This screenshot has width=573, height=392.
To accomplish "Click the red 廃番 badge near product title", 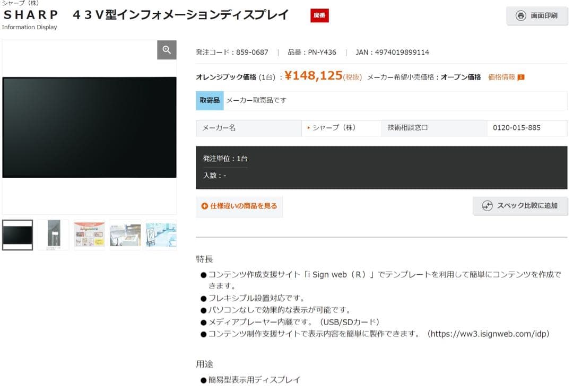I will click(319, 16).
